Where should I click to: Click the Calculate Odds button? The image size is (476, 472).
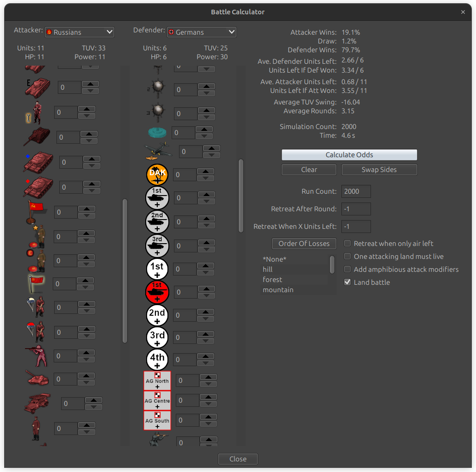[349, 154]
